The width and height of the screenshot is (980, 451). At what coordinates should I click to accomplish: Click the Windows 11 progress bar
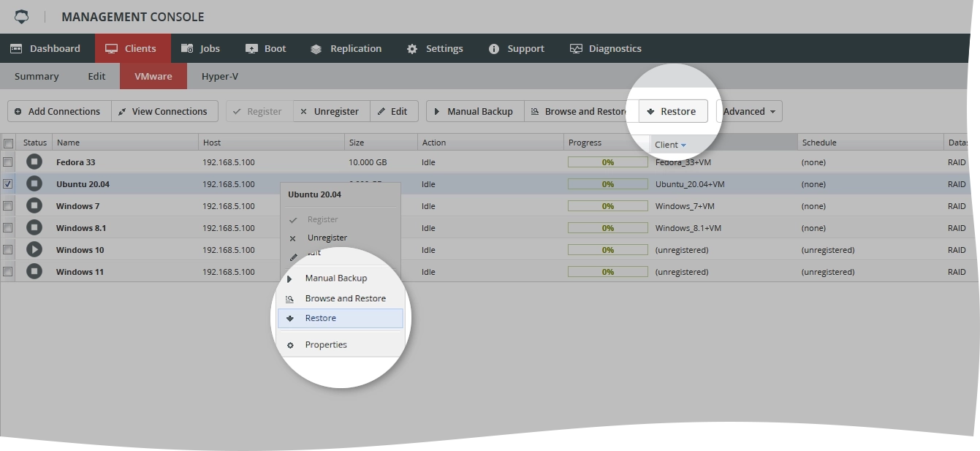click(608, 272)
